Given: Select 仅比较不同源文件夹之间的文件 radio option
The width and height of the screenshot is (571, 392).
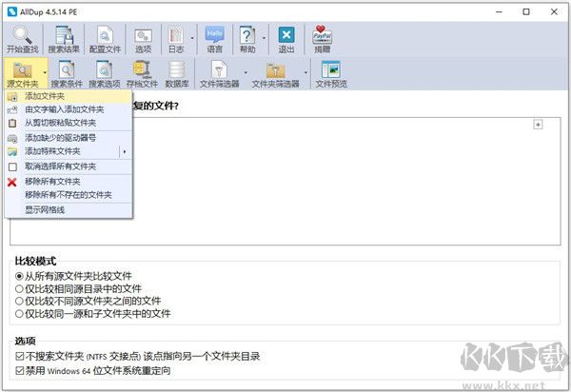Looking at the screenshot, I should [x=19, y=301].
